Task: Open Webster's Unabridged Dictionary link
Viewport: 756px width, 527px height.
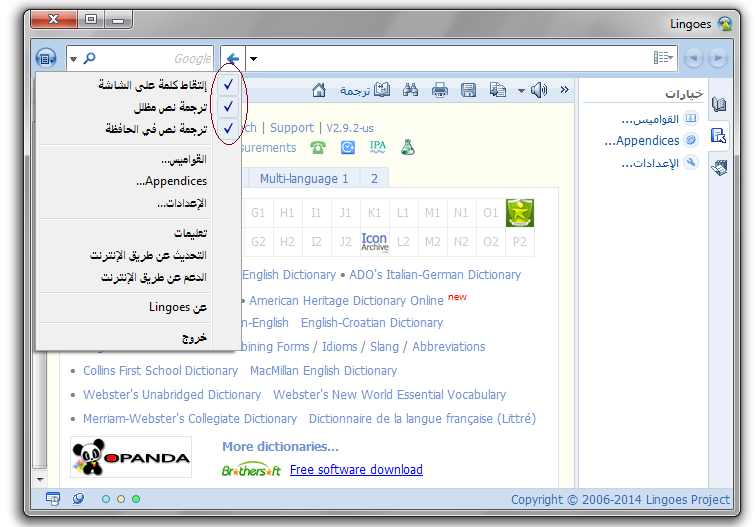Action: point(172,394)
